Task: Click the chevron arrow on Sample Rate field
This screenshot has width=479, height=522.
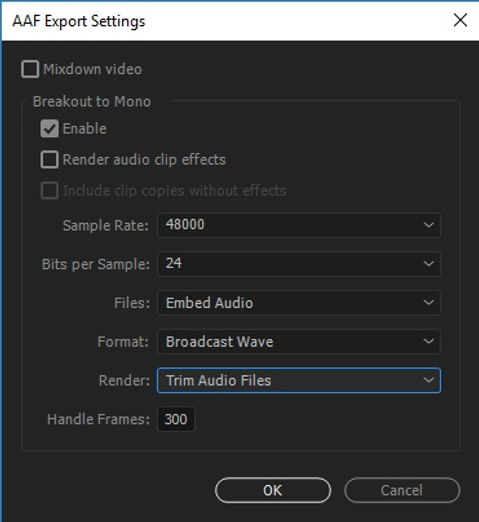Action: [x=428, y=225]
